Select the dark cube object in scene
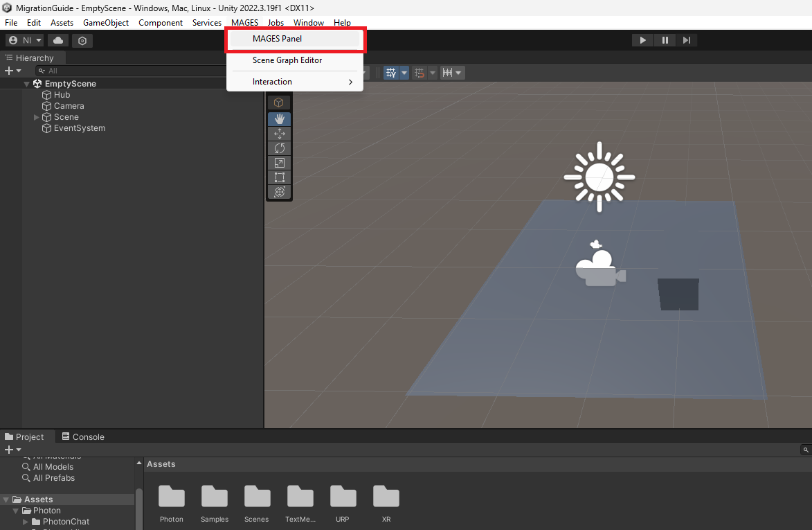812x530 pixels. 678,294
